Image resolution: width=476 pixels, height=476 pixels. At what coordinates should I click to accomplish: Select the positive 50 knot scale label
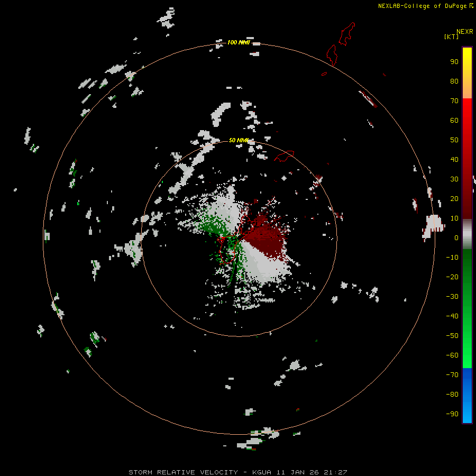[x=454, y=140]
